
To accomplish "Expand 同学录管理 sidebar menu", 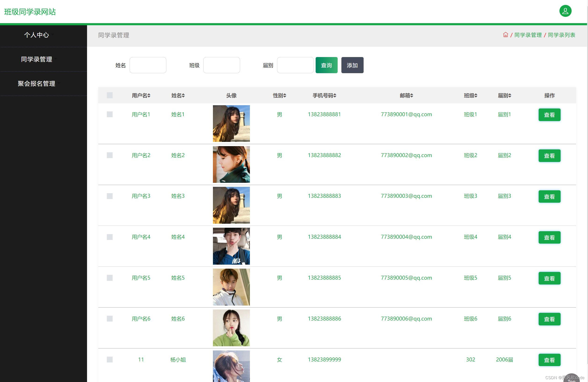I will (x=37, y=59).
